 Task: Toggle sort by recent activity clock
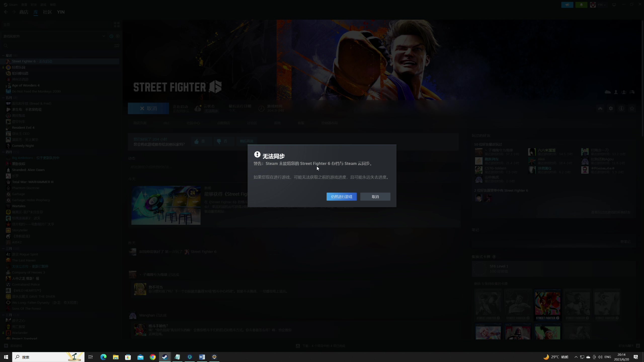click(x=111, y=36)
